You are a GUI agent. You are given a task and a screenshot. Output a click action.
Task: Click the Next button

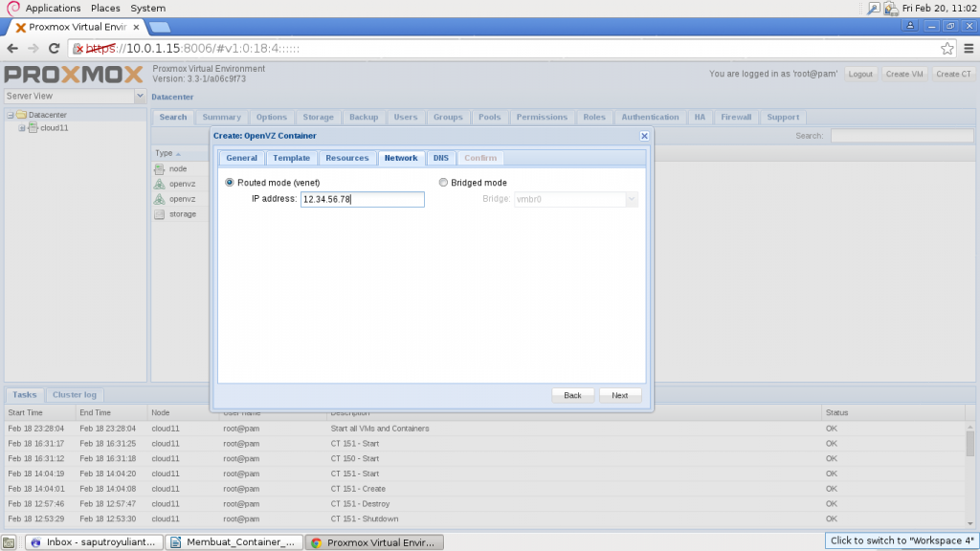(x=620, y=395)
